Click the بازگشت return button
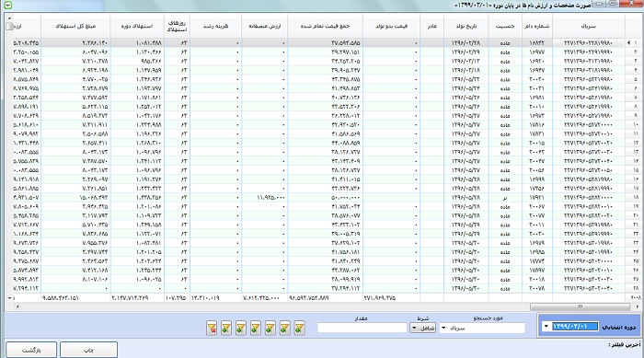Viewport: 644px width, 358px height. click(31, 350)
